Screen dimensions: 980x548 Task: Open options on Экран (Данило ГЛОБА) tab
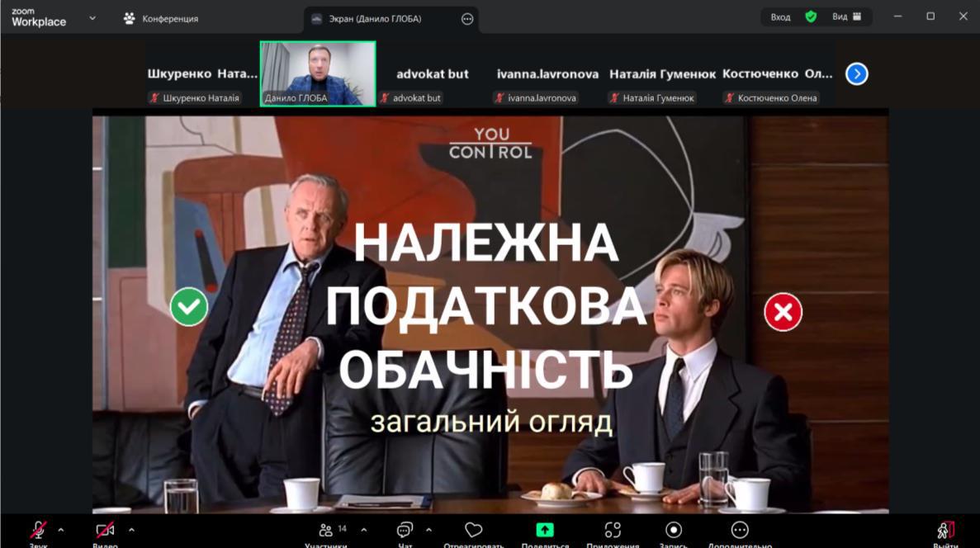click(467, 19)
